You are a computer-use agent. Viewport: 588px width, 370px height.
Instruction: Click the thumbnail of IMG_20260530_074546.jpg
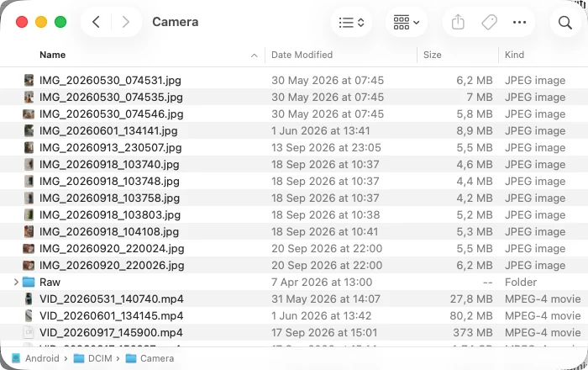(x=29, y=114)
